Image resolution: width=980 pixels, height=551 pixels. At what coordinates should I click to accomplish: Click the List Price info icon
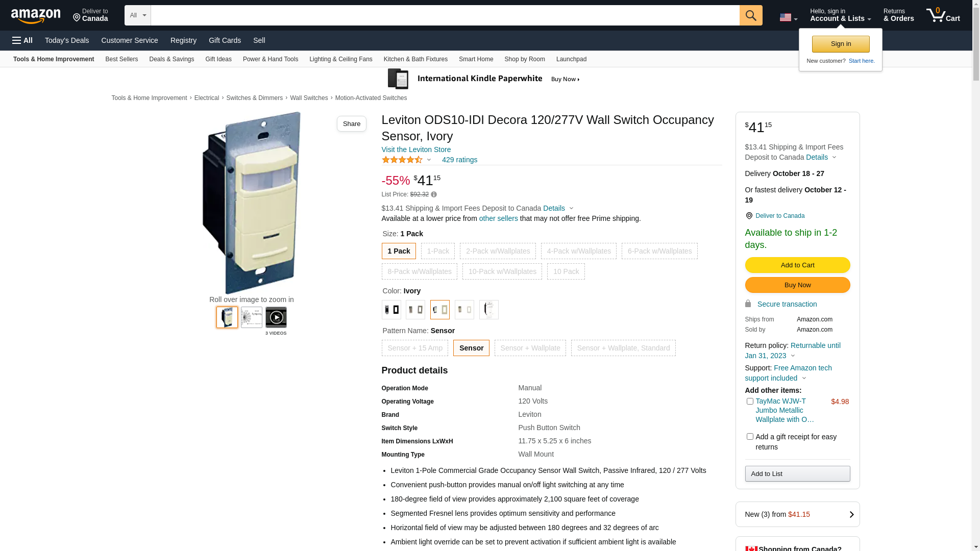[x=434, y=194]
